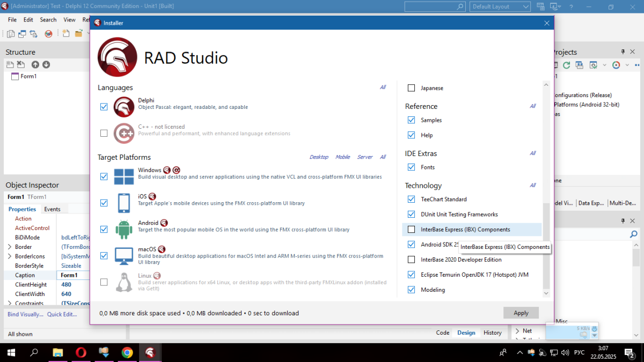Expand the BorderIcons property
644x362 pixels.
click(10, 256)
